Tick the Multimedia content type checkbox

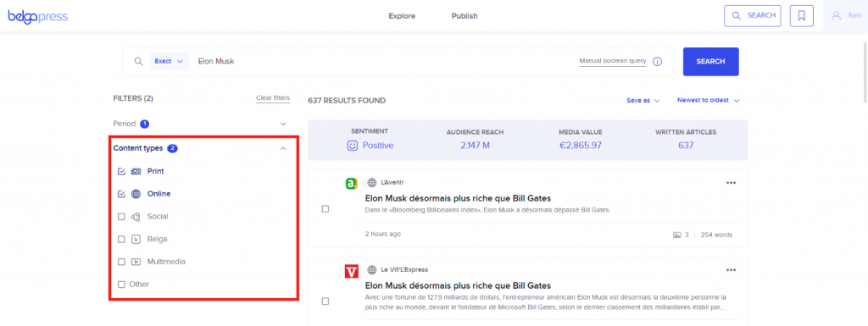(x=122, y=262)
